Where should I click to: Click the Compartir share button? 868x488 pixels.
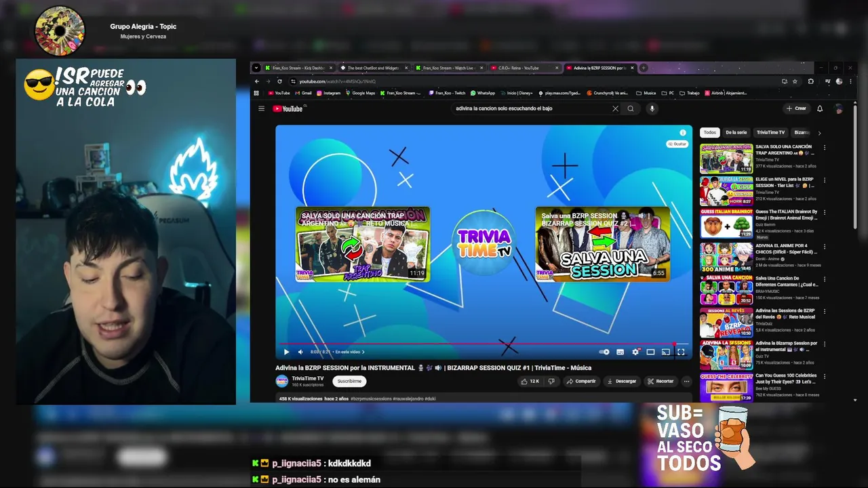(580, 381)
